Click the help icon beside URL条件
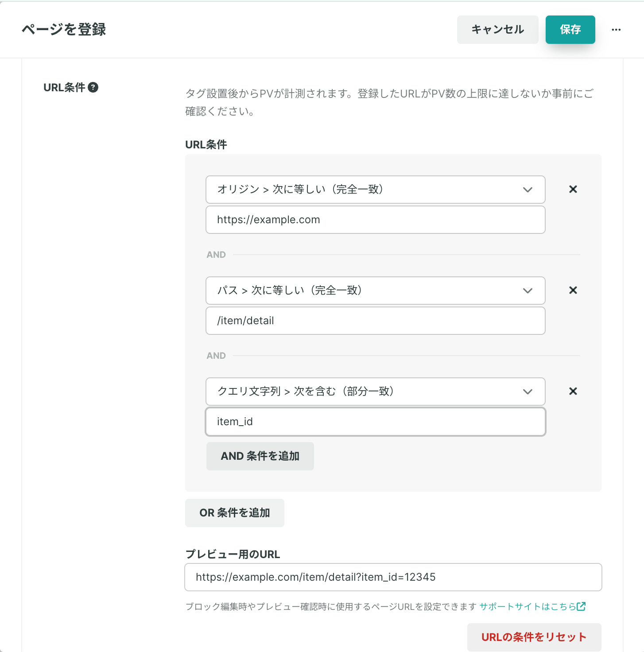Viewport: 644px width, 652px height. coord(93,87)
